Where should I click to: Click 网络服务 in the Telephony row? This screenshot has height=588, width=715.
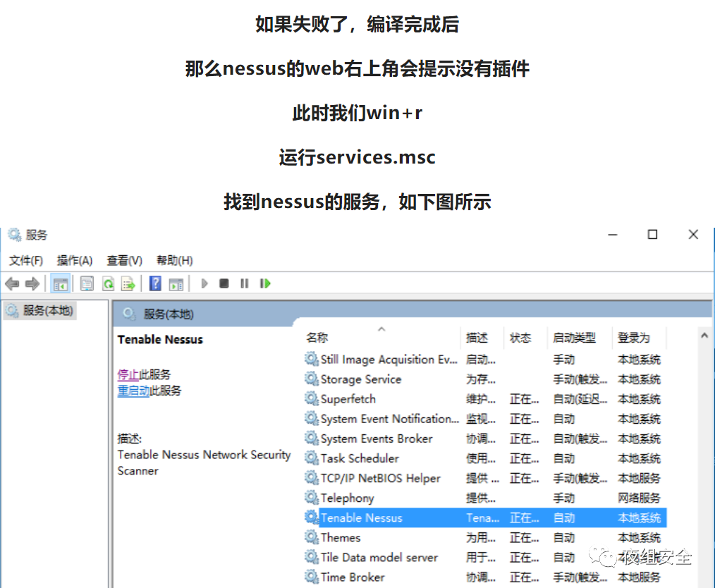tap(639, 498)
